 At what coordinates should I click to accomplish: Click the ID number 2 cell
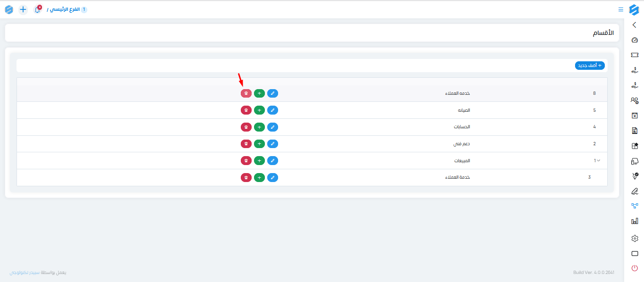(x=594, y=144)
